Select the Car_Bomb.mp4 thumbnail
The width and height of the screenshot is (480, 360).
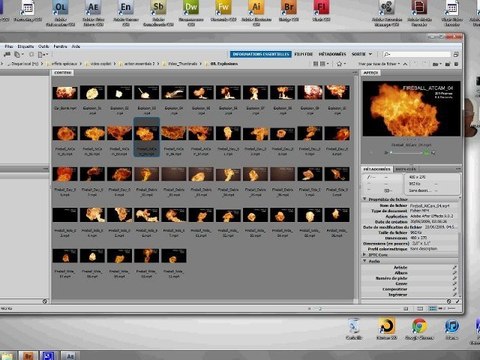pyautogui.click(x=65, y=92)
